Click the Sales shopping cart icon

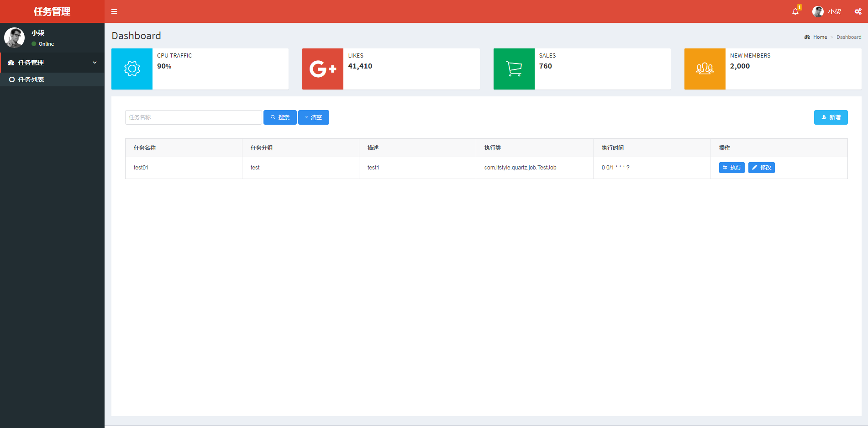pos(514,69)
